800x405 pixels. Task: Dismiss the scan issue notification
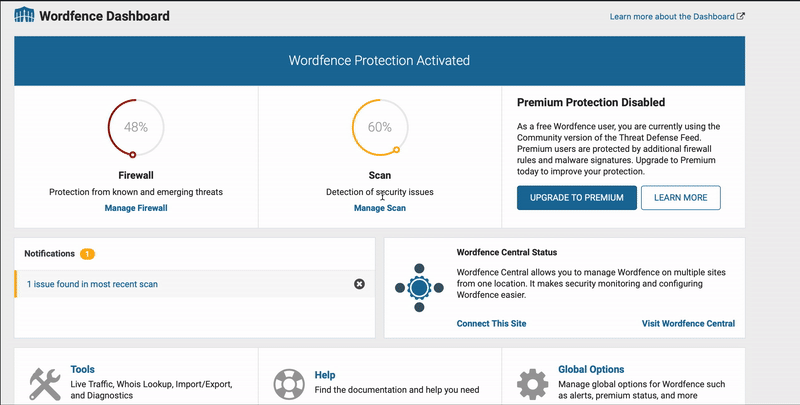point(360,284)
